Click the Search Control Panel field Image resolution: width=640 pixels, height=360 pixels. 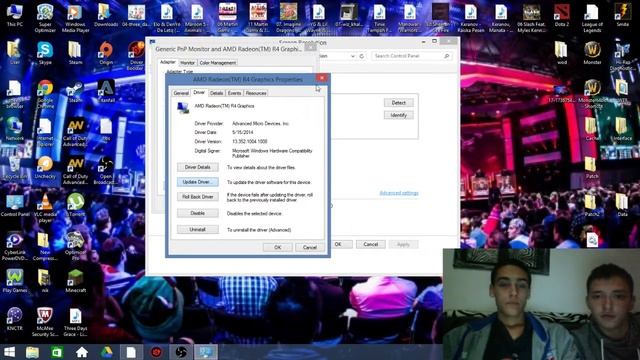point(411,56)
